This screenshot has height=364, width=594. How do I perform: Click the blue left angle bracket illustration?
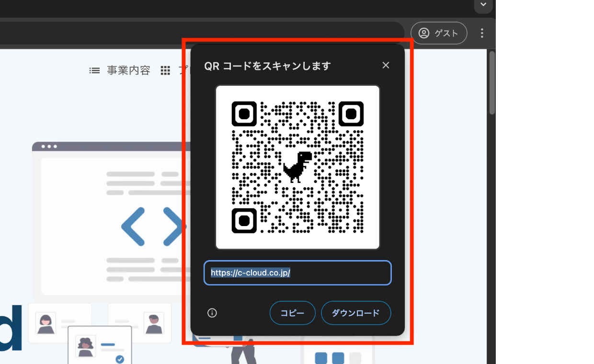pos(133,227)
